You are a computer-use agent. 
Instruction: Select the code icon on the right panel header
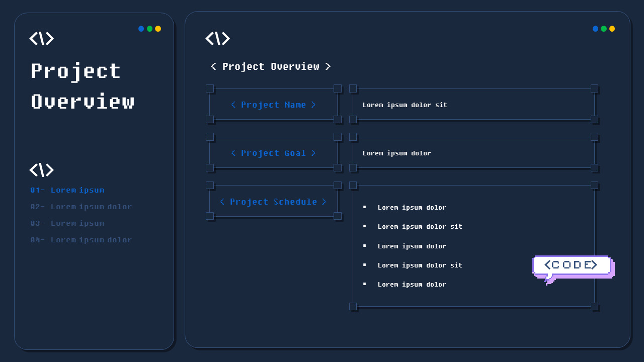coord(218,39)
